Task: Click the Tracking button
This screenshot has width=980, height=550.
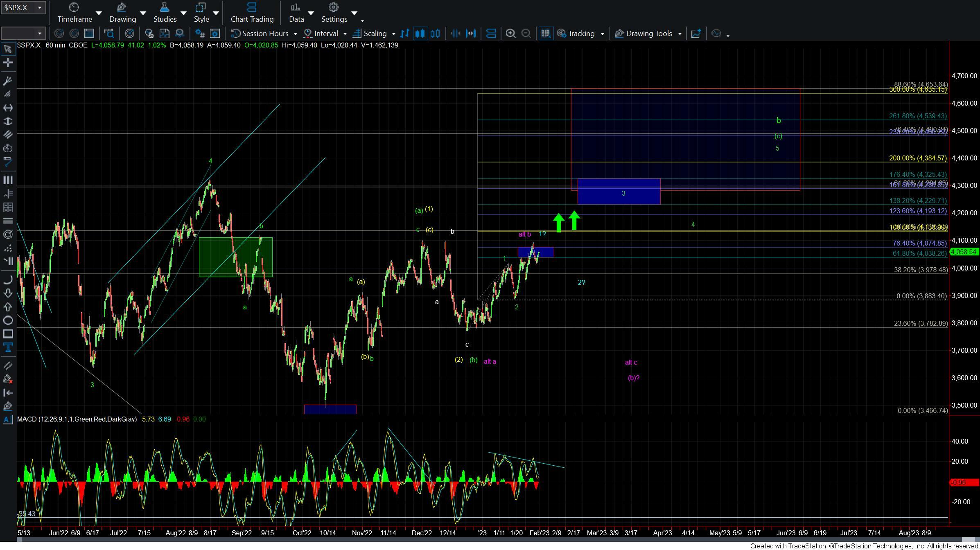Action: pos(576,34)
